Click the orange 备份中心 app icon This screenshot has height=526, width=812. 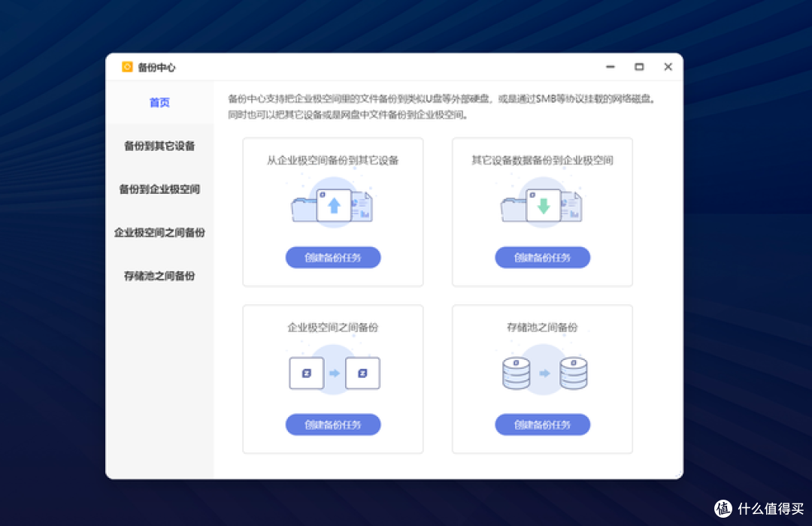click(127, 67)
